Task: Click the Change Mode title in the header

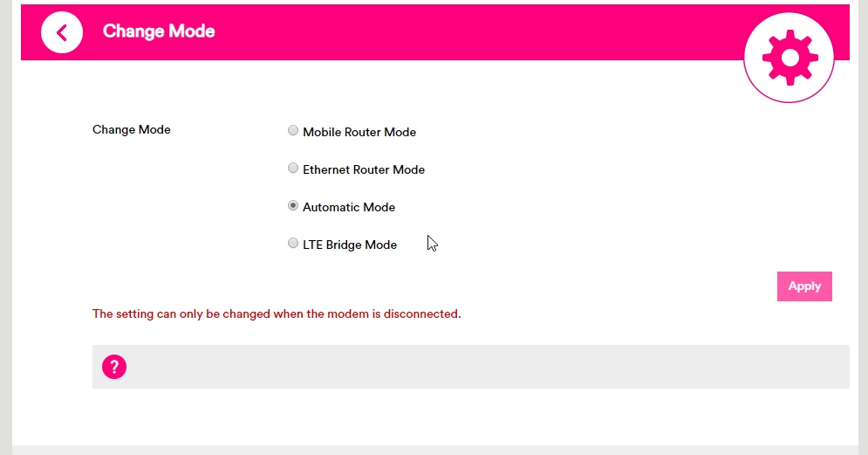Action: 159,31
